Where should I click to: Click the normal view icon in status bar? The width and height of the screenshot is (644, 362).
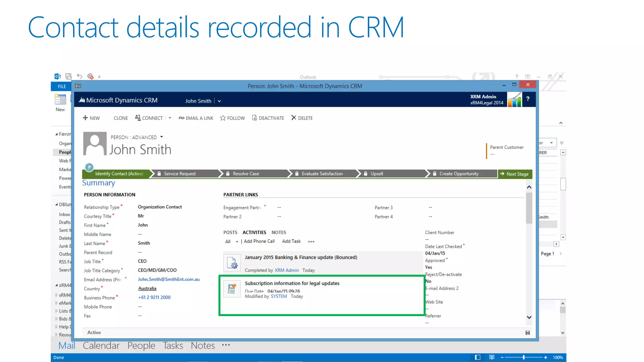(x=478, y=357)
